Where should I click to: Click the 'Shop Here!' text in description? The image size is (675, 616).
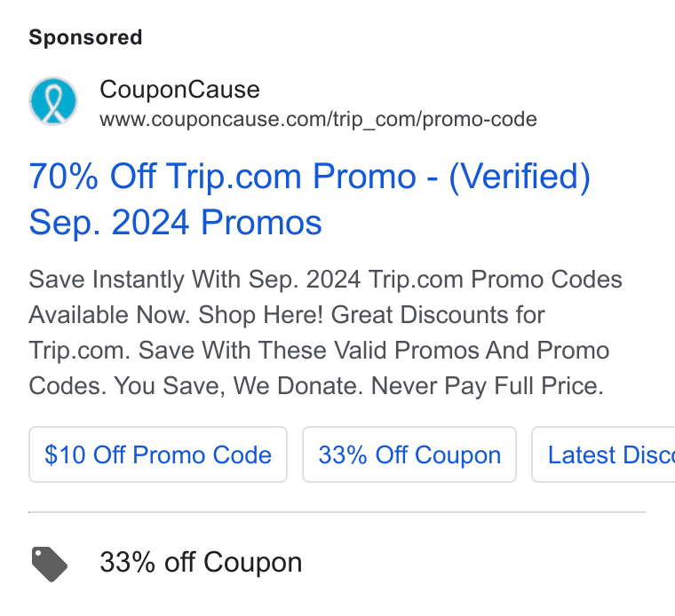260,315
